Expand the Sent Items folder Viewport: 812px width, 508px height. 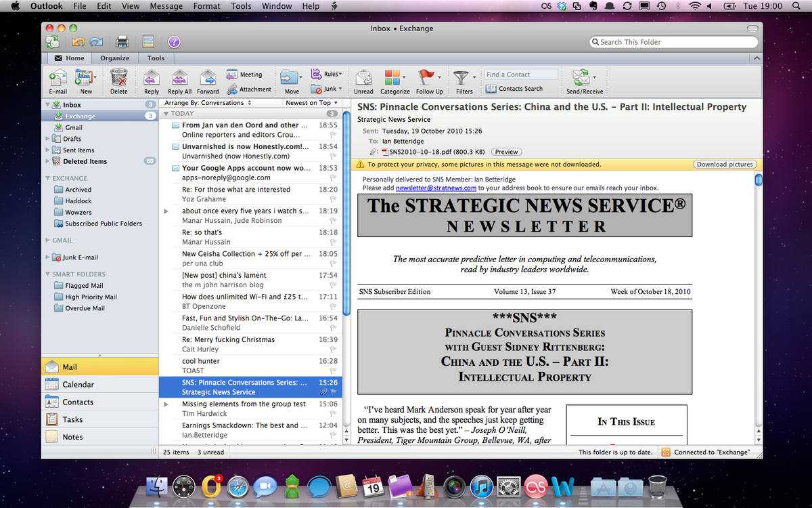tap(47, 150)
